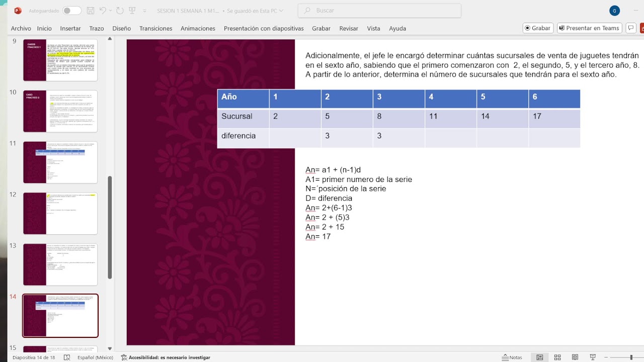The image size is (644, 362).
Task: Open the Ayuda tab
Action: point(397,29)
